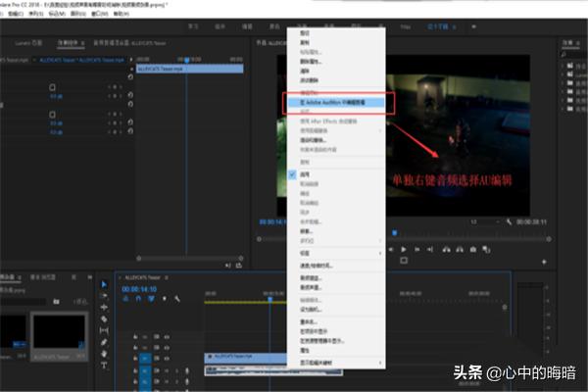The height and width of the screenshot is (392, 588).
Task: Expand workspace overflow chevrons at top
Action: 473,26
